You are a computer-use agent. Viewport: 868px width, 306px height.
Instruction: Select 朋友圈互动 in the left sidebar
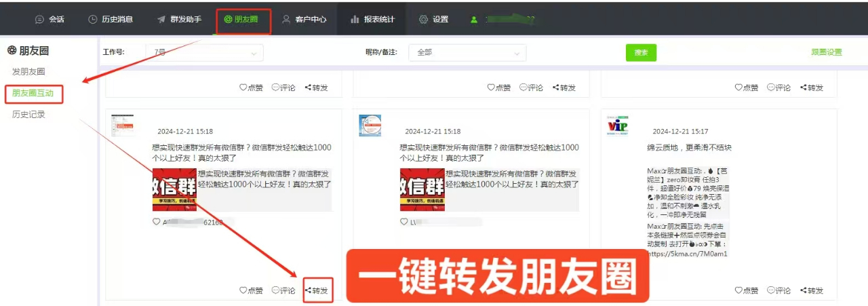tap(33, 93)
